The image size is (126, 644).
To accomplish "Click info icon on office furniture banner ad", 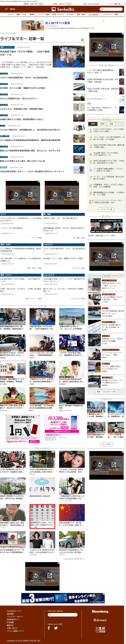I will (104, 21).
